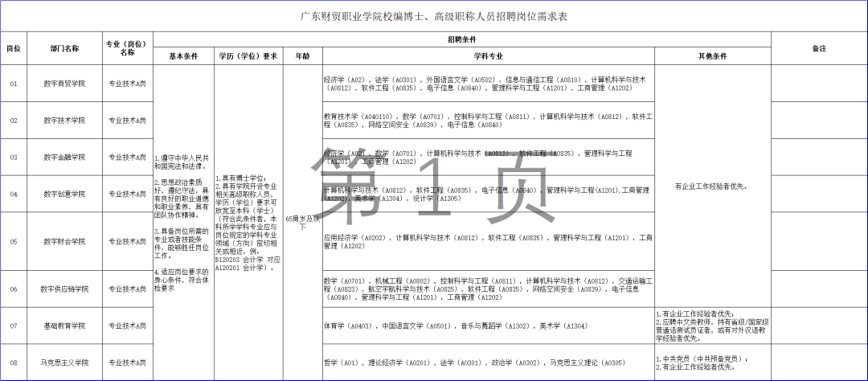
Task: Click the 数字商贸学院 department cell
Action: [65, 84]
